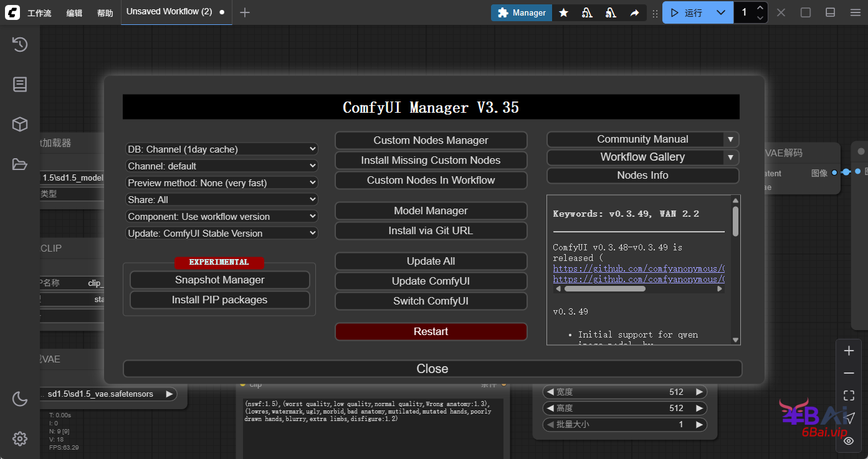This screenshot has height=459, width=868.
Task: Click the Update All button
Action: (x=431, y=262)
